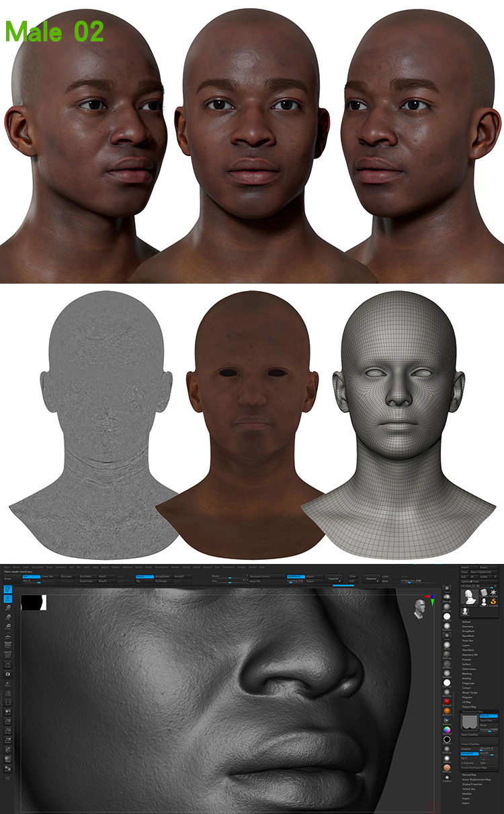The height and width of the screenshot is (814, 504).
Task: Toggle LazyMouse in the top shelf
Action: click(x=296, y=576)
